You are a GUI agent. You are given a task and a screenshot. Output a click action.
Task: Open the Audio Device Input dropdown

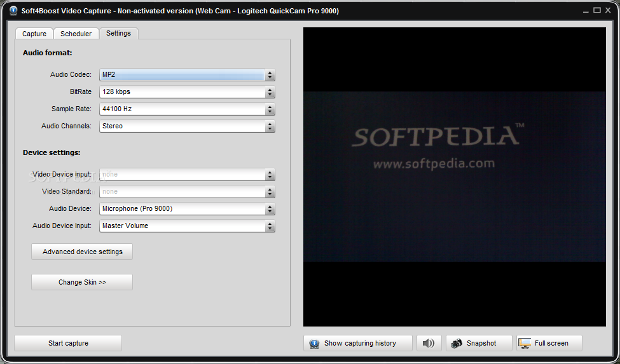coord(187,226)
